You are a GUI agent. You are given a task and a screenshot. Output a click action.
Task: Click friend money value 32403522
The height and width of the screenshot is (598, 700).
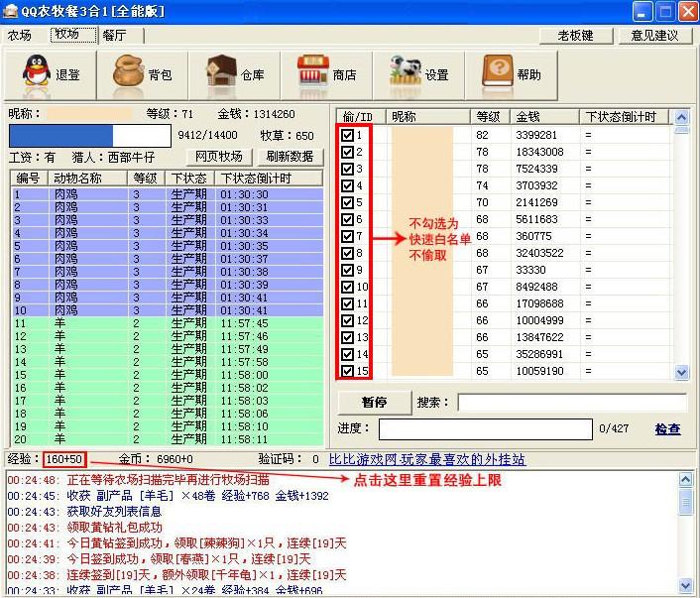[539, 253]
